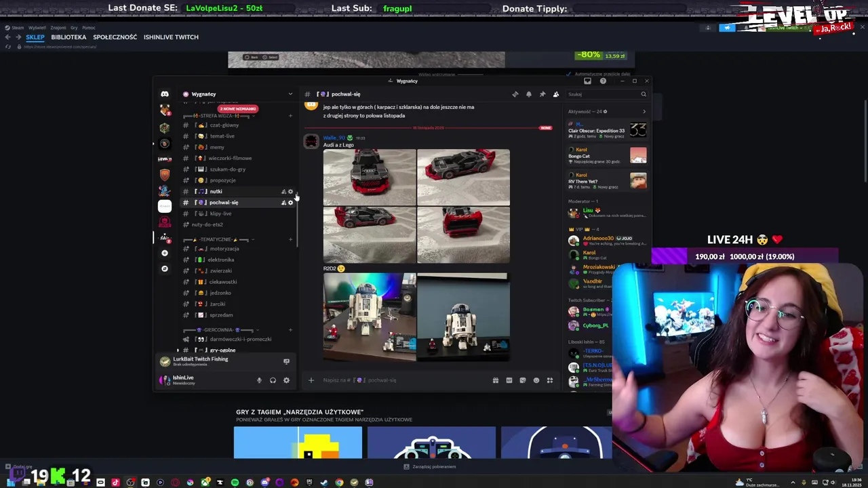Open the Steam menu in menu bar
The height and width of the screenshot is (488, 868).
(18, 28)
